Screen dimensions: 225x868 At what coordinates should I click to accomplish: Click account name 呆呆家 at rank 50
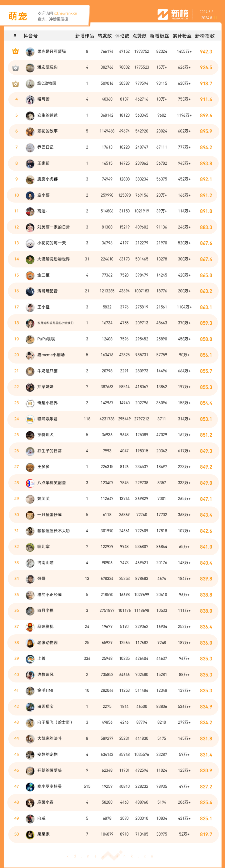(x=43, y=834)
